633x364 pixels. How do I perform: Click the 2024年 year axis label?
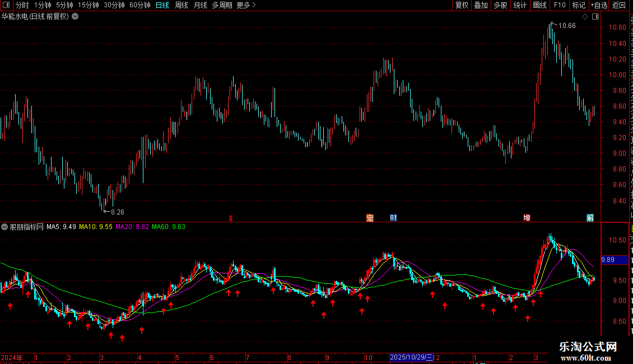point(12,357)
